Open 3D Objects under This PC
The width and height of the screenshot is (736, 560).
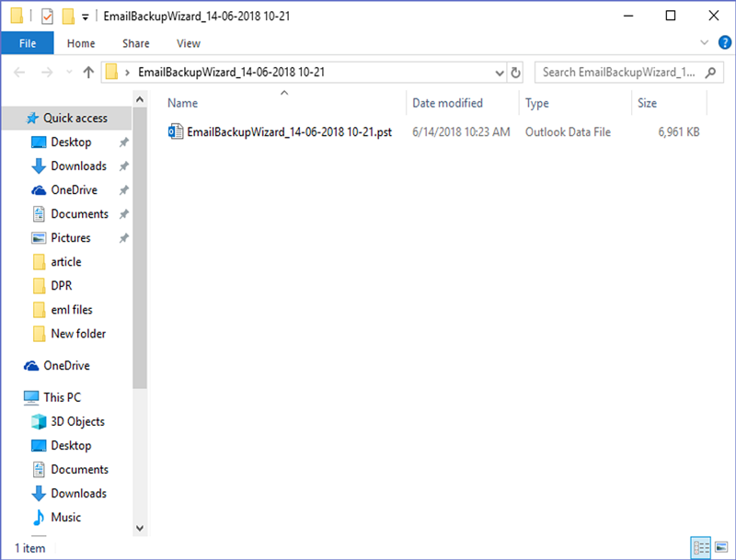77,421
